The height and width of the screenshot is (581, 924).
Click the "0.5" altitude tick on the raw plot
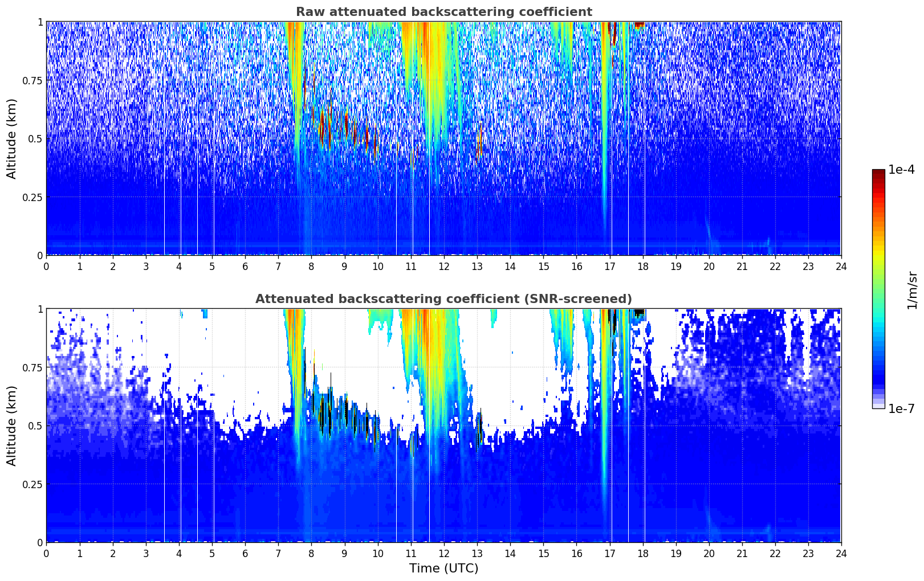tap(35, 138)
